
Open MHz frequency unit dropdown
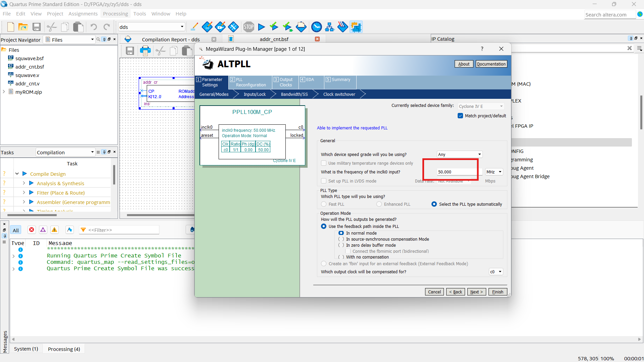(494, 172)
